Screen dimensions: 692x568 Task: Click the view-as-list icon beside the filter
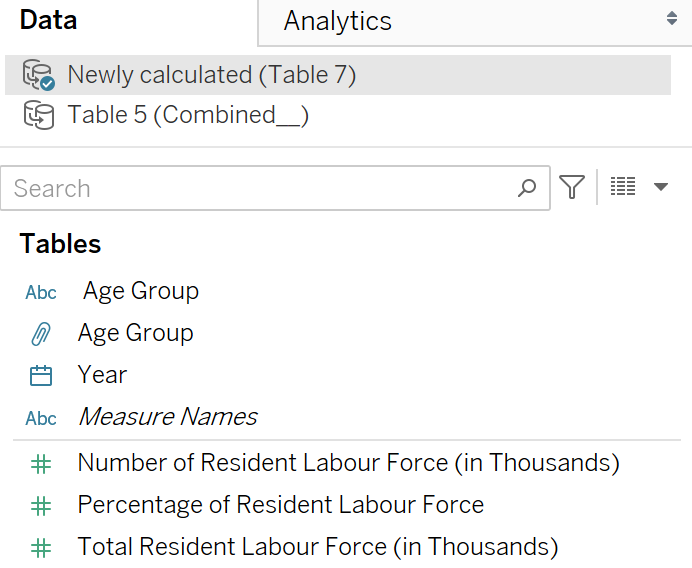[623, 187]
